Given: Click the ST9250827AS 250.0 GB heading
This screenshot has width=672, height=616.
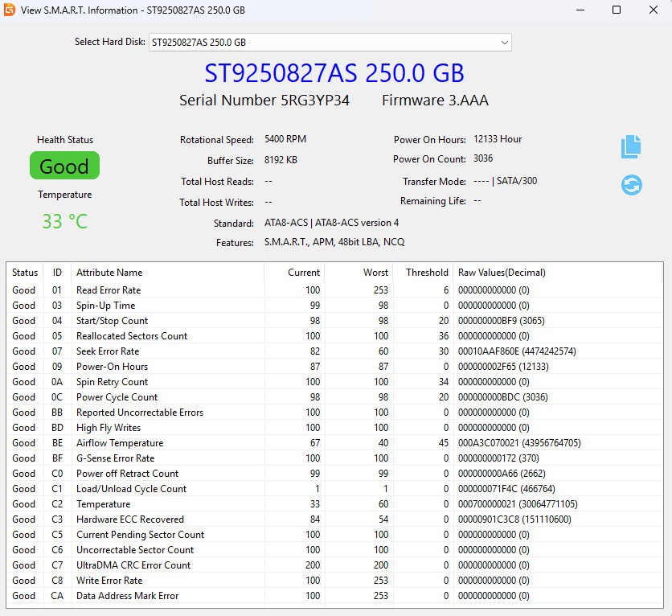Looking at the screenshot, I should (x=334, y=73).
